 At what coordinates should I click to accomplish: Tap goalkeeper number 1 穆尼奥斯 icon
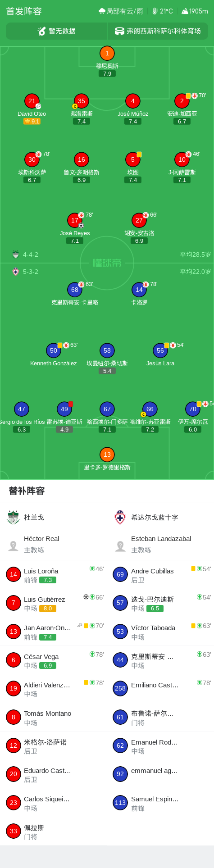point(107,53)
